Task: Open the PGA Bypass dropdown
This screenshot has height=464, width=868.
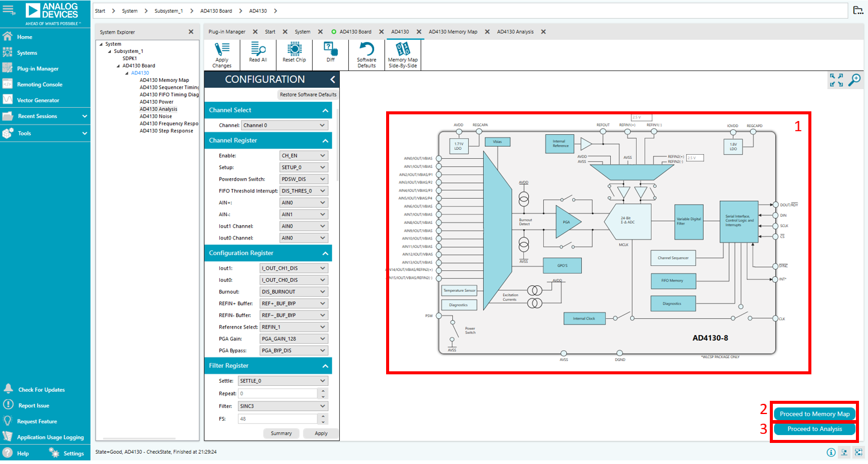Action: tap(294, 351)
